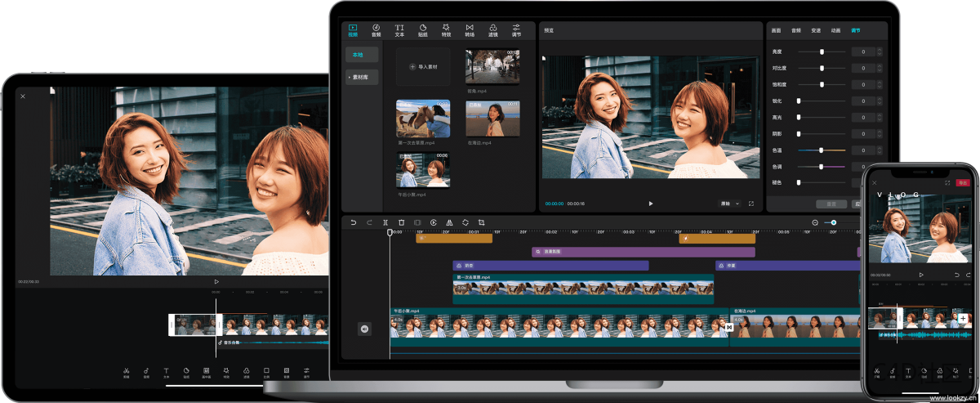This screenshot has height=403, width=980.
Task: Tap the 画中画 picture-in-picture tool on tablet
Action: point(207,374)
